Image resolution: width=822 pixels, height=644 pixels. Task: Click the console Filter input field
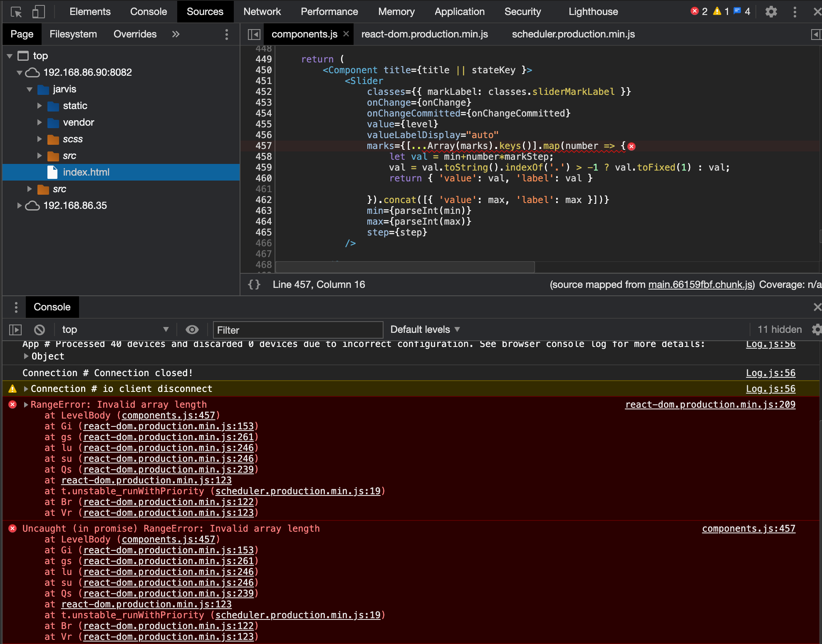click(x=298, y=330)
